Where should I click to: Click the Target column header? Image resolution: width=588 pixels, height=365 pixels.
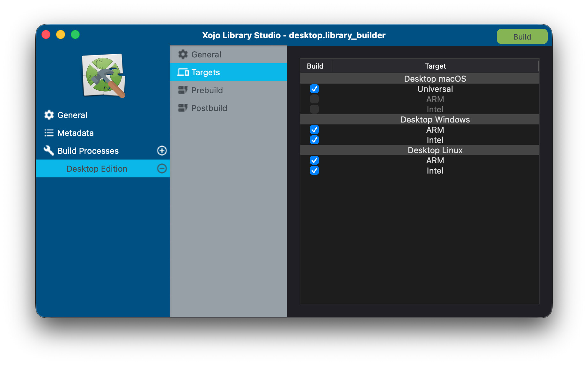tap(435, 66)
